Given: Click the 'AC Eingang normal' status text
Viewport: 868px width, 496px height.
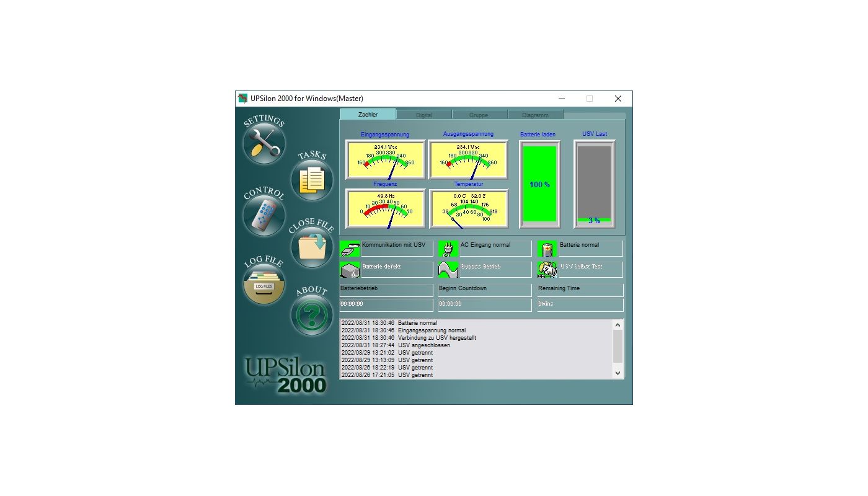Looking at the screenshot, I should pyautogui.click(x=485, y=245).
